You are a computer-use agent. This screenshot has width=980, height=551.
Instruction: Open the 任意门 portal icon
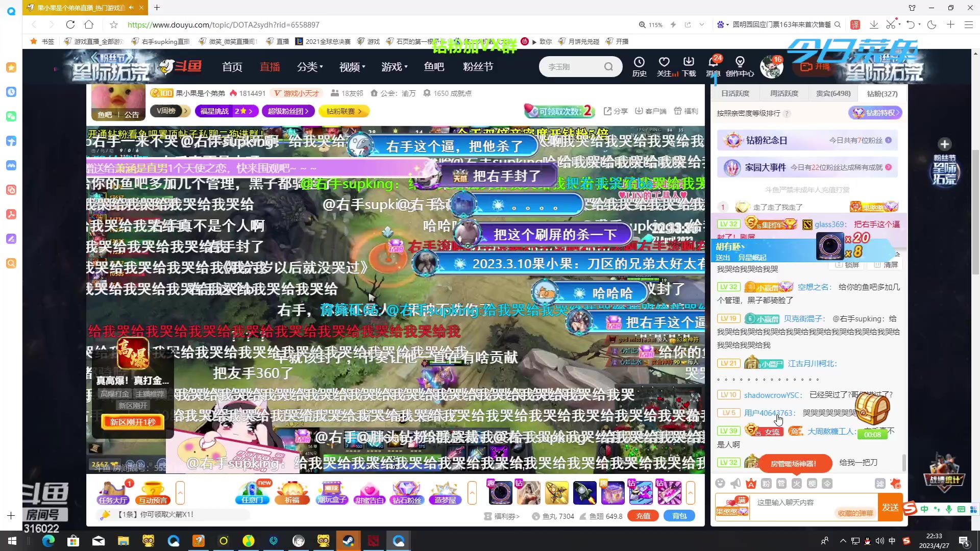click(252, 493)
